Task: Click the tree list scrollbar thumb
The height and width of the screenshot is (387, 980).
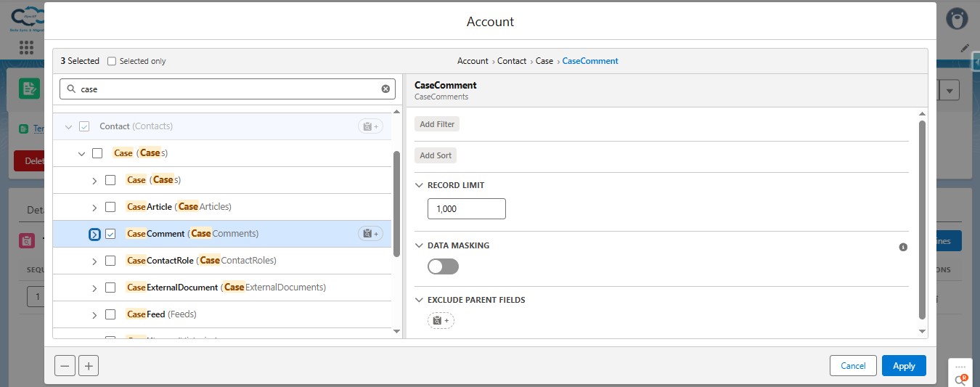Action: tap(396, 204)
